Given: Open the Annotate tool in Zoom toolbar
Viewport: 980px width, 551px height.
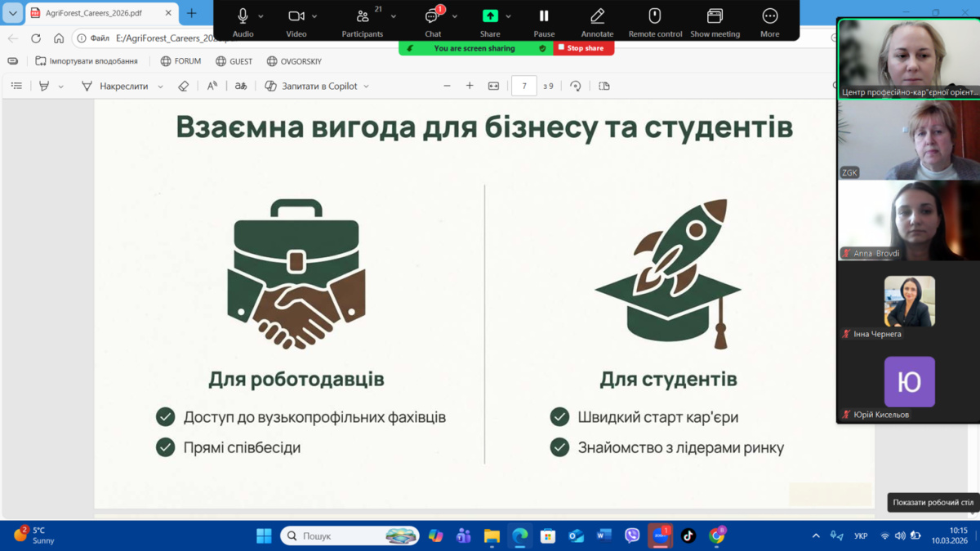Looking at the screenshot, I should [x=597, y=21].
